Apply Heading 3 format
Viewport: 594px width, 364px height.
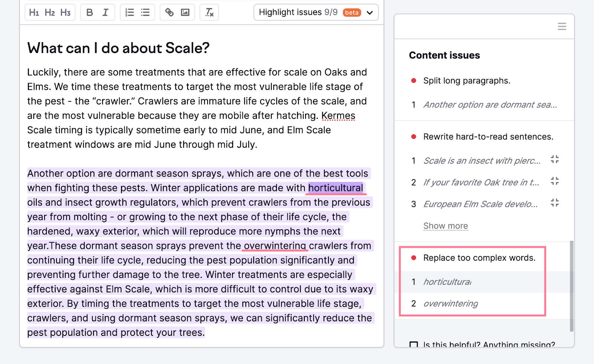click(x=65, y=13)
